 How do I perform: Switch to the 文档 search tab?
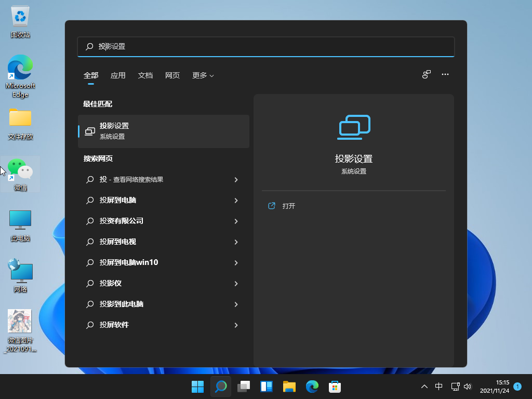click(x=145, y=75)
